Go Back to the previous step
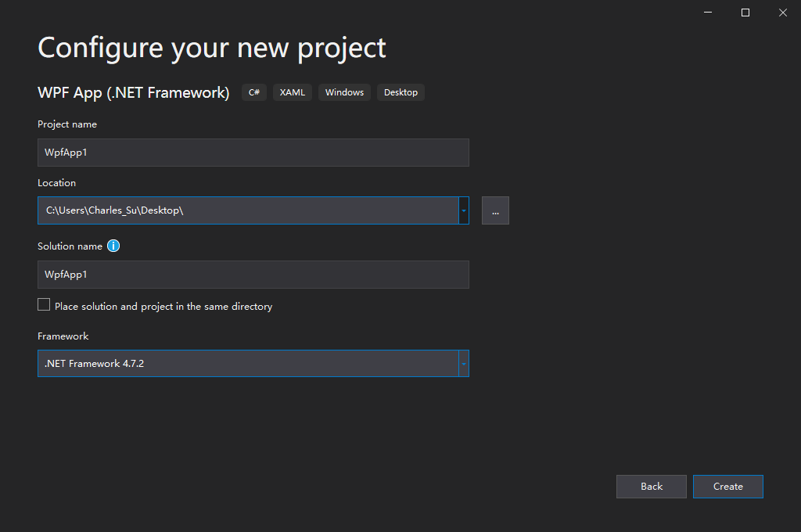Viewport: 801px width, 532px height. (651, 487)
